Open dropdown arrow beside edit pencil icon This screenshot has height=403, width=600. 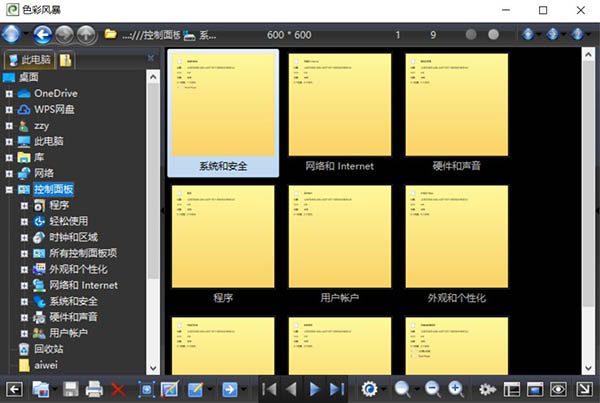(x=210, y=390)
